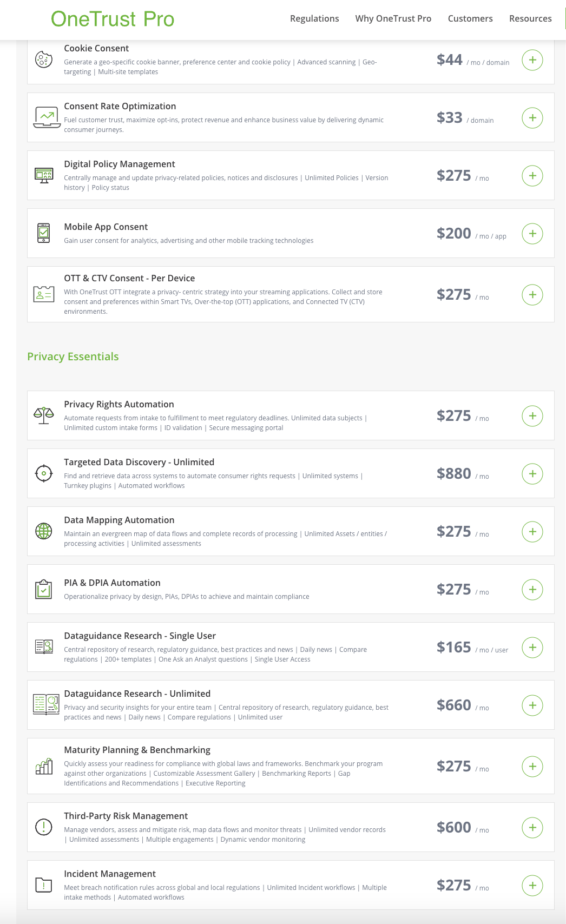Viewport: 566px width, 924px height.
Task: Open the Regulations menu
Action: (314, 18)
